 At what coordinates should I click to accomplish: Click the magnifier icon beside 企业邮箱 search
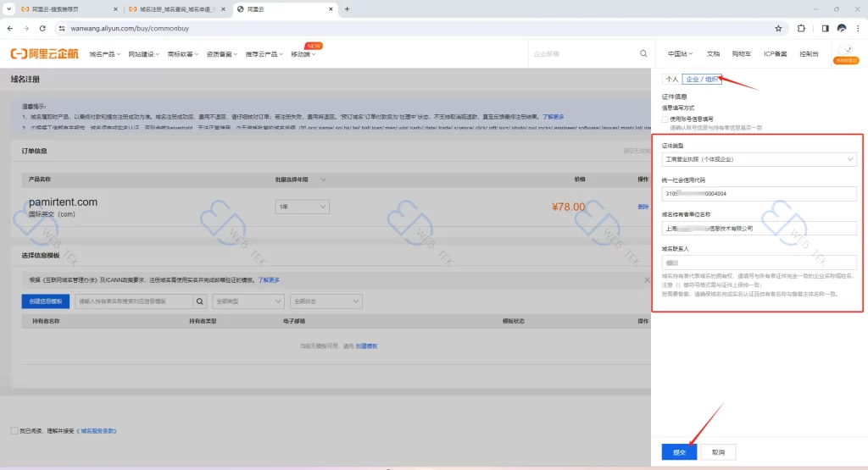643,53
